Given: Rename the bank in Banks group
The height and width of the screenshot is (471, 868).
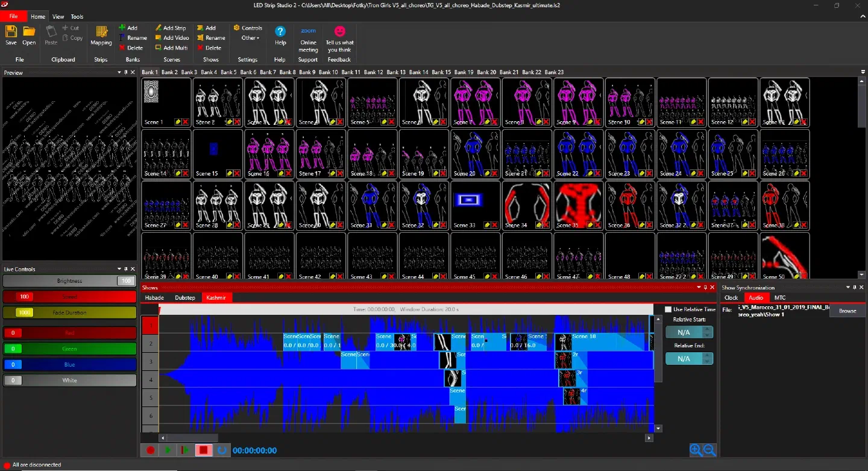Looking at the screenshot, I should pos(133,37).
